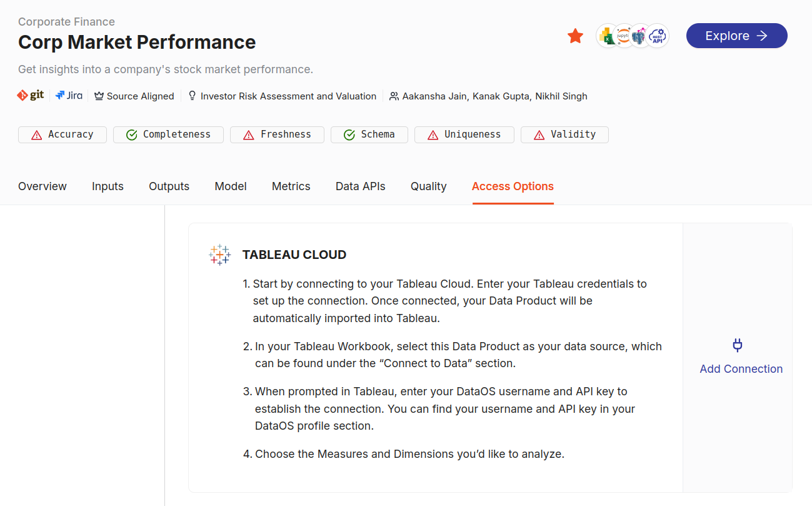
Task: Click the Jira integration icon
Action: pyautogui.click(x=69, y=95)
